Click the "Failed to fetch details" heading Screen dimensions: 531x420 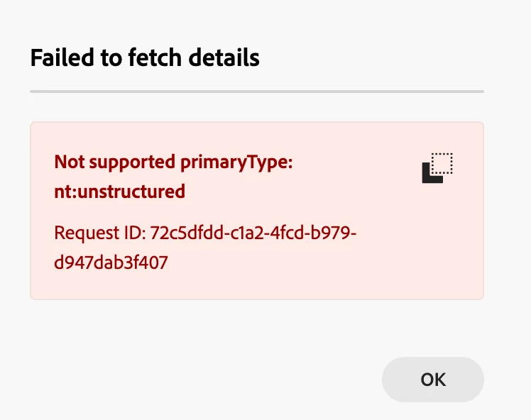point(145,57)
